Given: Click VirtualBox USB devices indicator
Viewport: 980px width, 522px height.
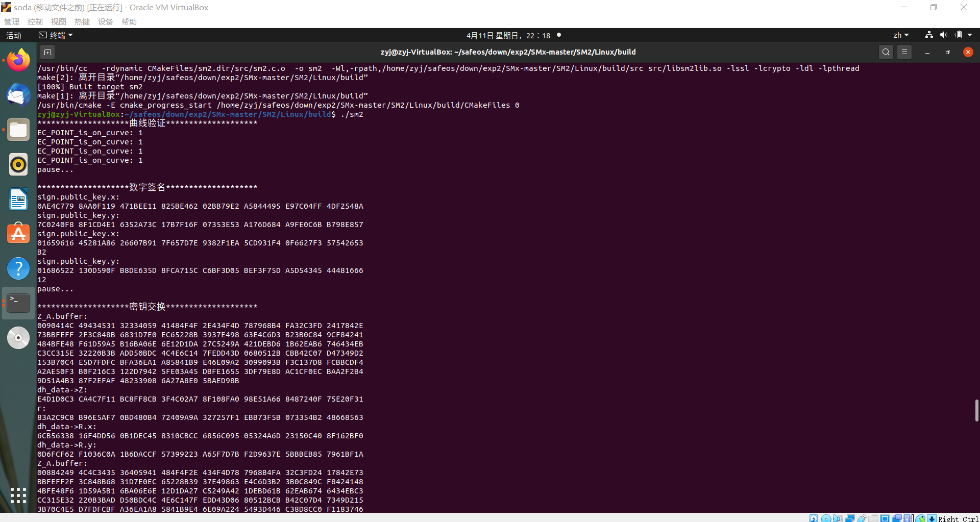Looking at the screenshot, I should [862, 518].
